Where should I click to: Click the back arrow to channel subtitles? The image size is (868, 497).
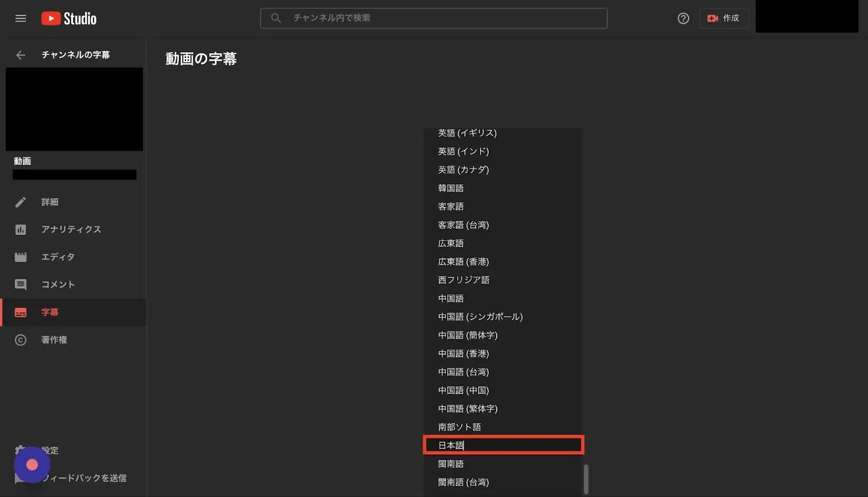point(21,55)
